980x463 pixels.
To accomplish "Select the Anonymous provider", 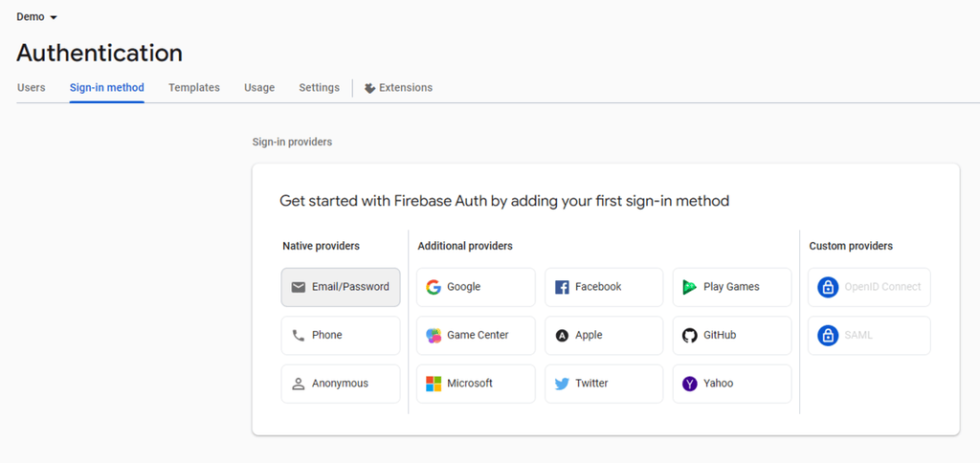I will [341, 384].
